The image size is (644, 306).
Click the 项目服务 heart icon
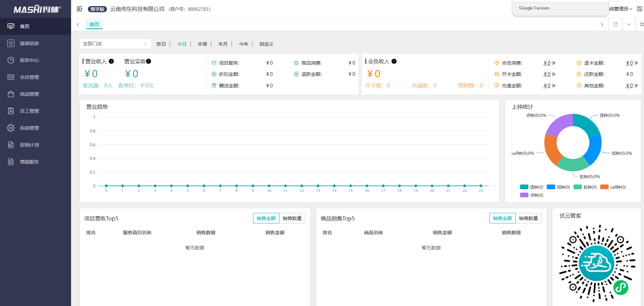click(214, 63)
